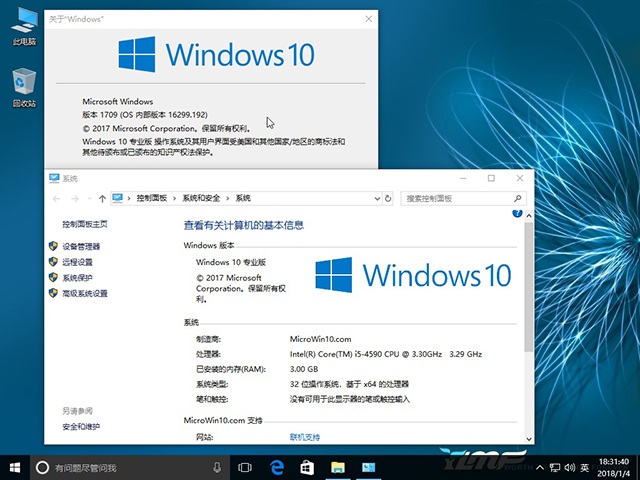Image resolution: width=640 pixels, height=480 pixels.
Task: Expand chevron after Control Panel breadcrumb
Action: click(x=174, y=199)
